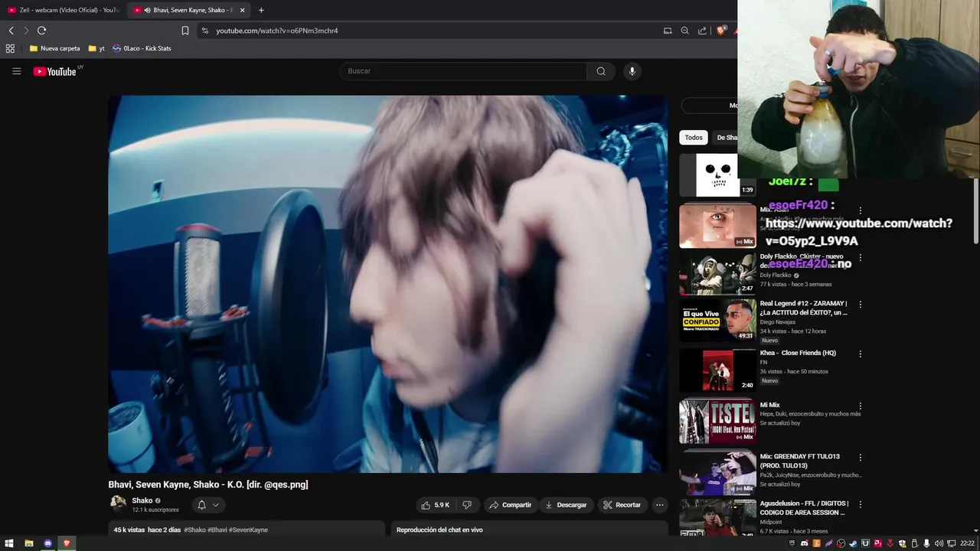
Task: Open the Real Legend #12 ZARAMAY thumbnail
Action: pyautogui.click(x=717, y=320)
